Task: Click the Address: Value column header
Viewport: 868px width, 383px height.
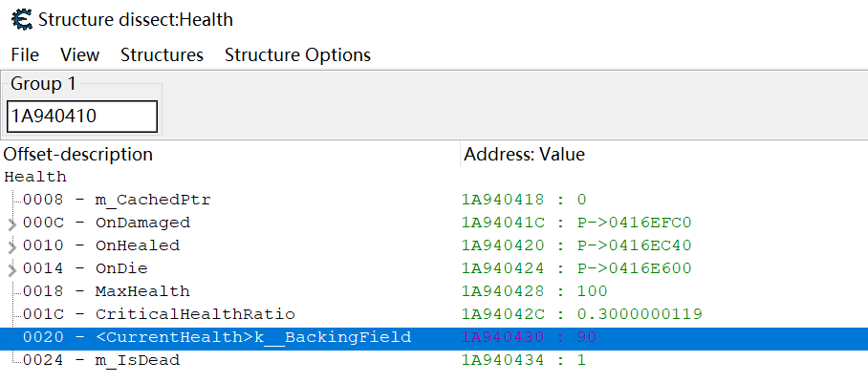Action: point(524,154)
